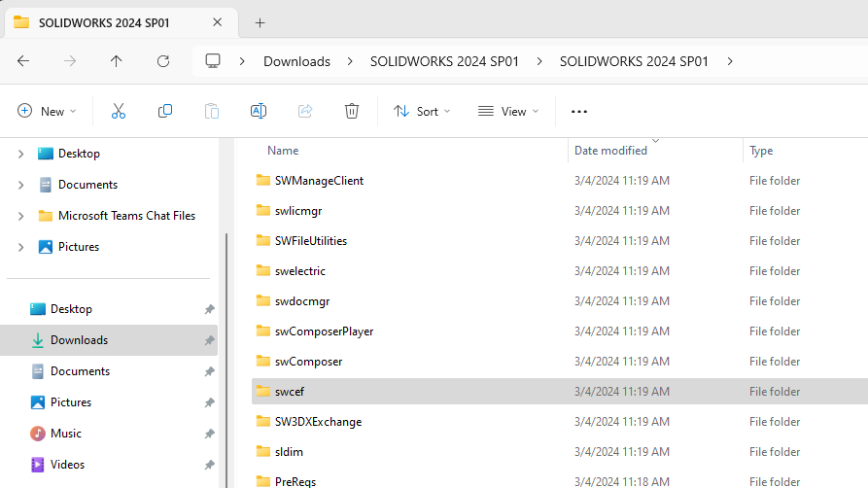
Task: Open pinned Music in quick access
Action: pos(66,434)
